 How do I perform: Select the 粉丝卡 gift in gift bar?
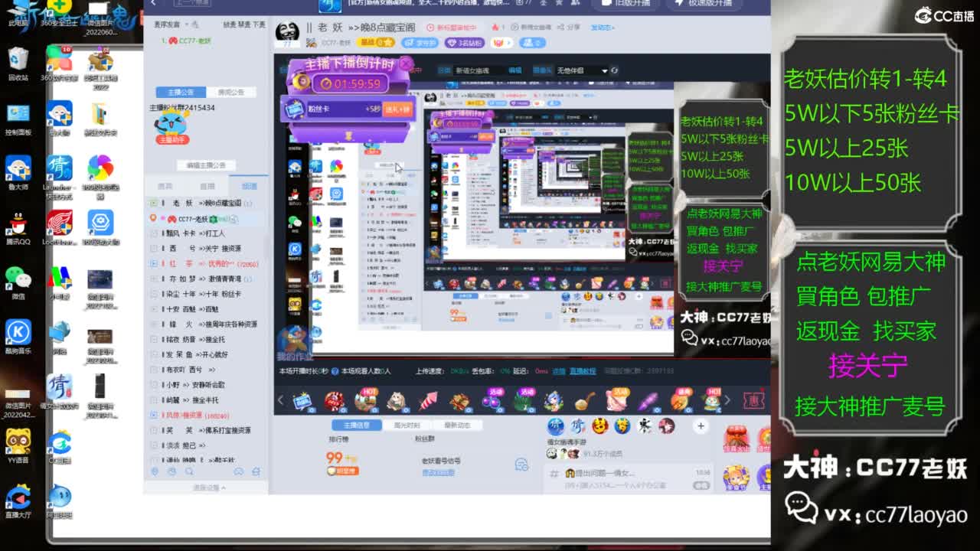302,400
